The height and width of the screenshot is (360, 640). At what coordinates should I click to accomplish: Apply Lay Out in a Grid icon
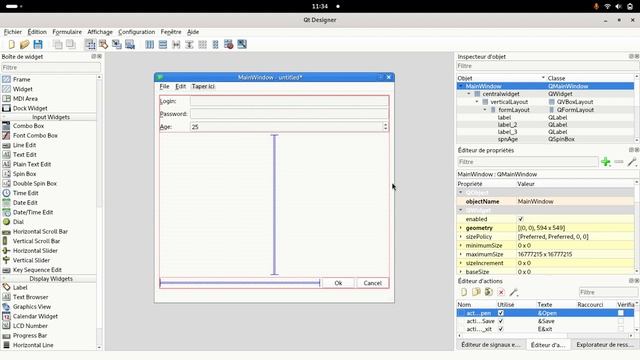pyautogui.click(x=202, y=44)
